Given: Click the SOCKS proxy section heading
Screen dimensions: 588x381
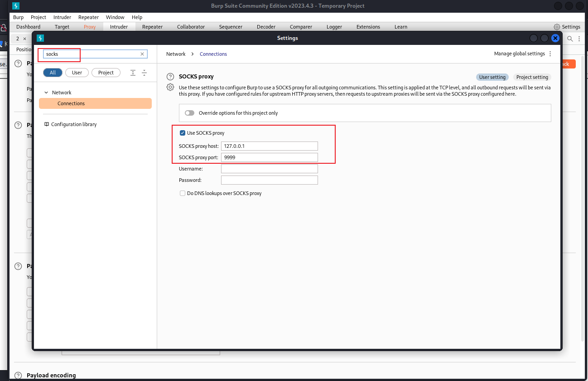Looking at the screenshot, I should pyautogui.click(x=196, y=77).
